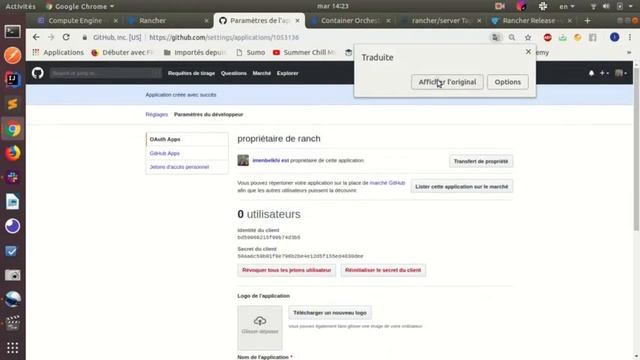
Task: Click the address bar URL
Action: point(224,37)
